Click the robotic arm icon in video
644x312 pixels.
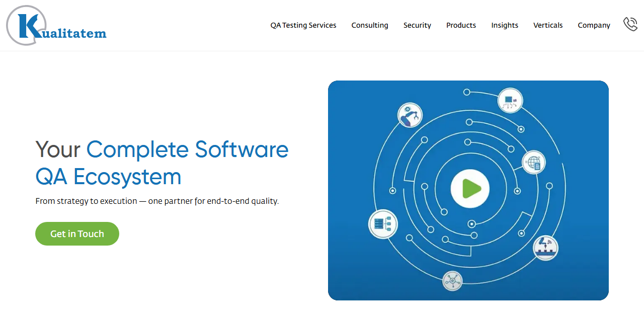(410, 115)
